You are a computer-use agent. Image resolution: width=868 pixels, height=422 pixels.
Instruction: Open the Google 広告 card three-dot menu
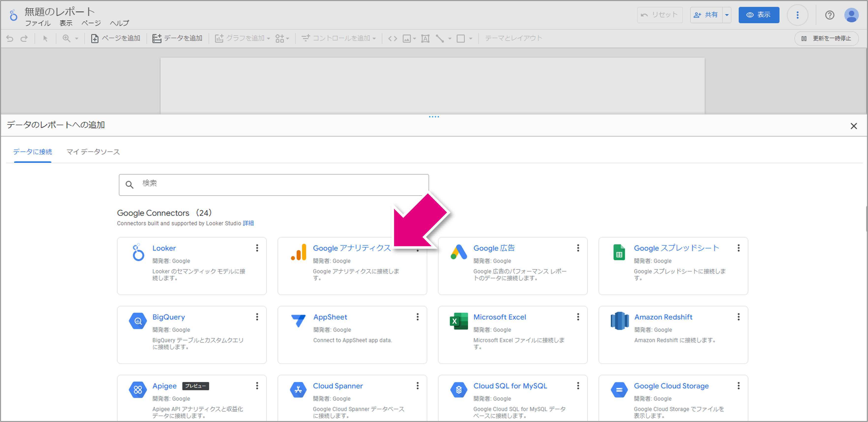point(578,248)
